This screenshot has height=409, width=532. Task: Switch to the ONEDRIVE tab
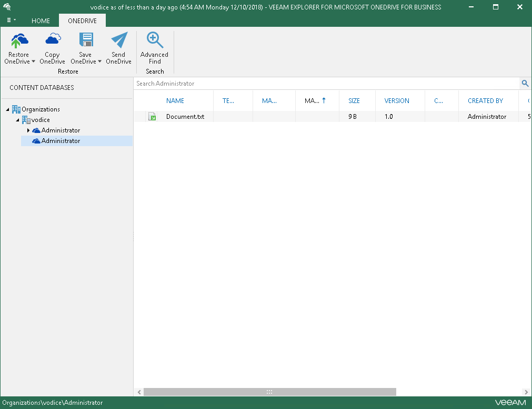[x=82, y=21]
